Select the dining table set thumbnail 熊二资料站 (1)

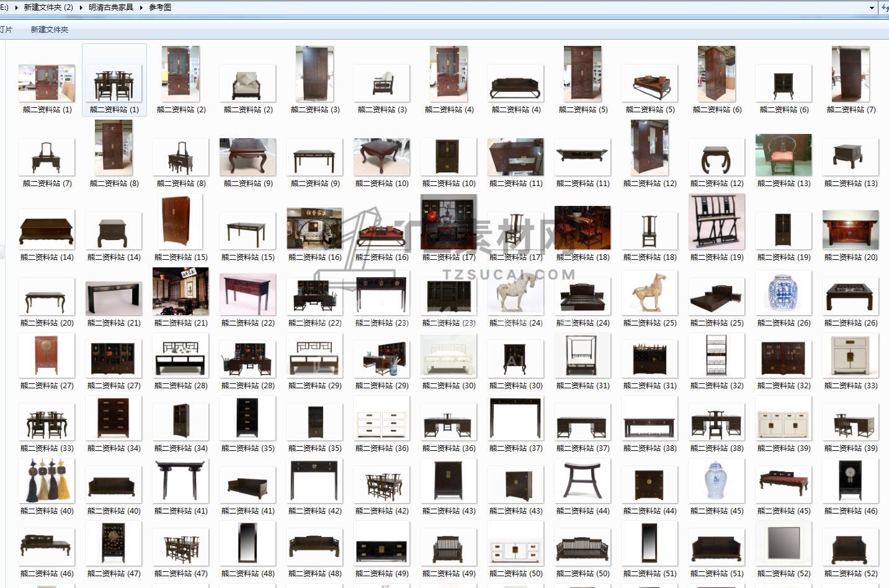(114, 83)
